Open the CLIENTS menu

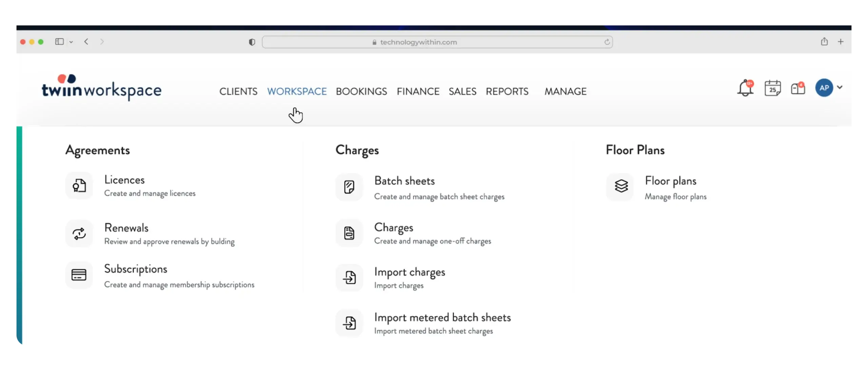pos(238,91)
